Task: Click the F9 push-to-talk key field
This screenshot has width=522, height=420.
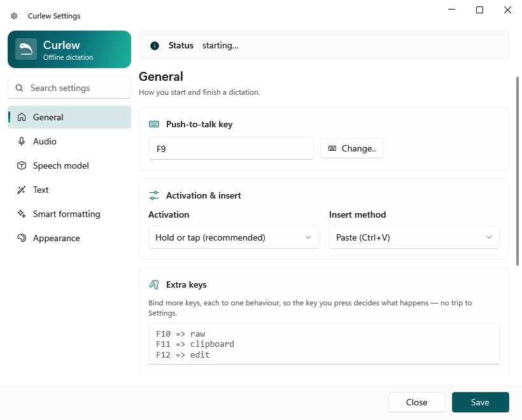Action: [231, 148]
